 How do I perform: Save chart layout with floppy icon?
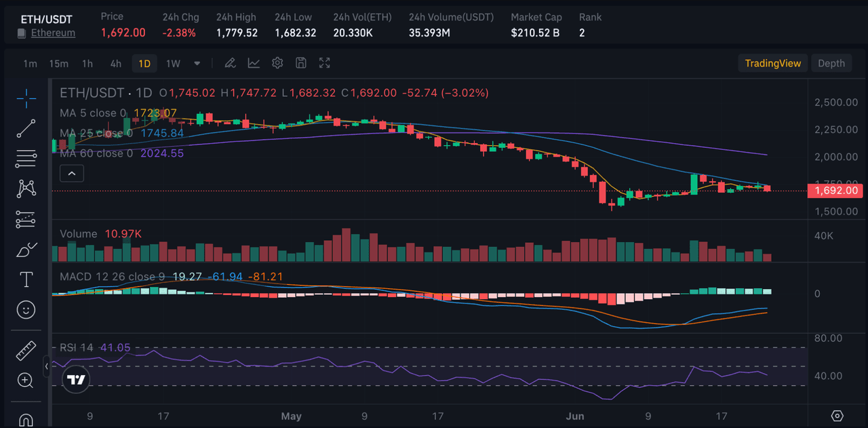[x=301, y=63]
